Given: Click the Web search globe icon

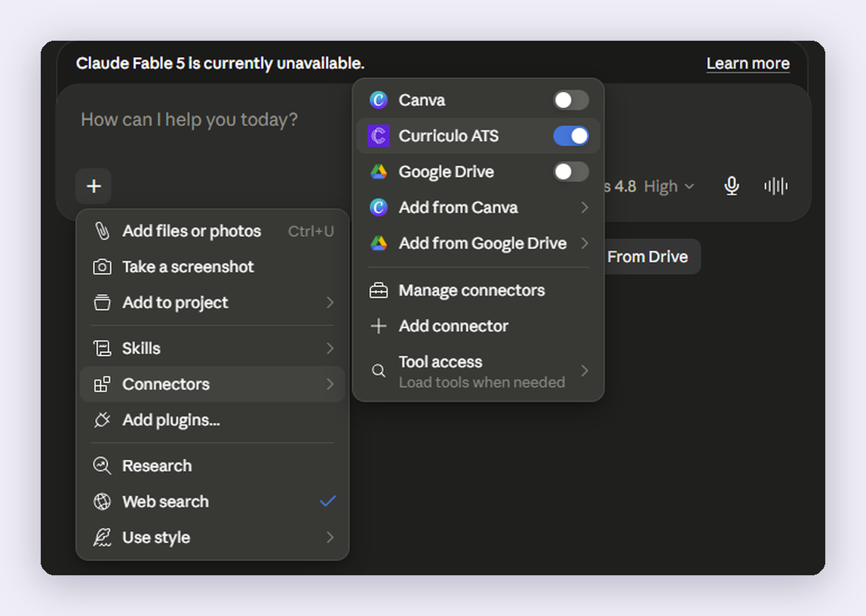Looking at the screenshot, I should 102,501.
